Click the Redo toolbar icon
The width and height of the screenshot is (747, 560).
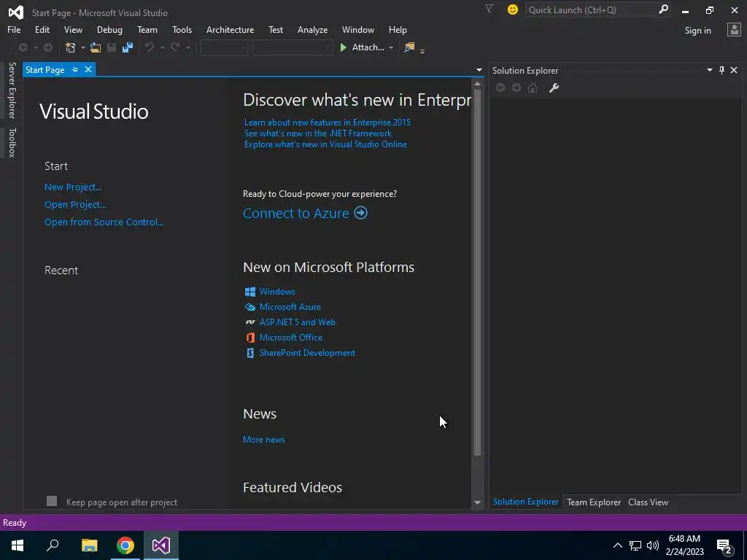click(x=175, y=47)
